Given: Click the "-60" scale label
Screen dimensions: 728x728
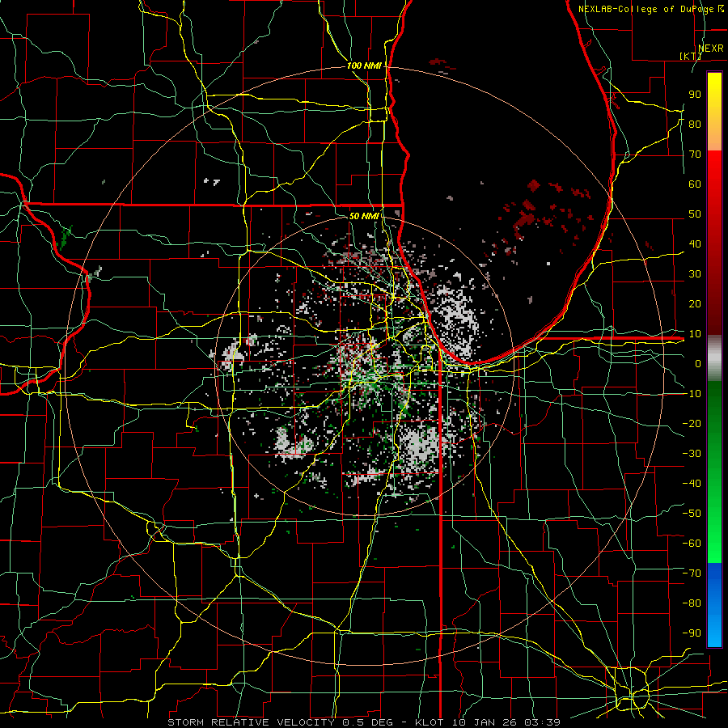Looking at the screenshot, I should pyautogui.click(x=692, y=544).
